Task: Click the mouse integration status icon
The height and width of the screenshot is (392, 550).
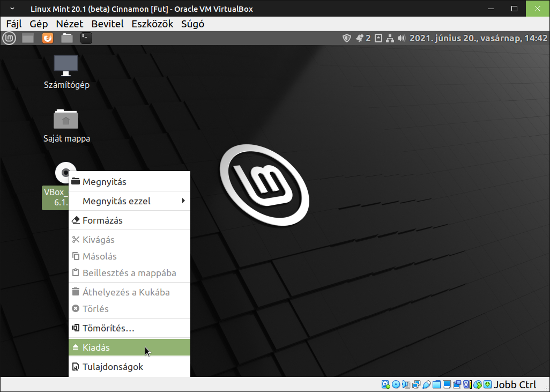Action: 478,384
